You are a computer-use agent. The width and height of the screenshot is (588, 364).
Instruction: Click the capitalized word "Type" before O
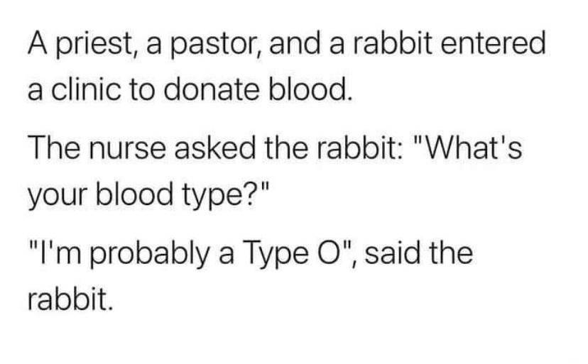[276, 254]
